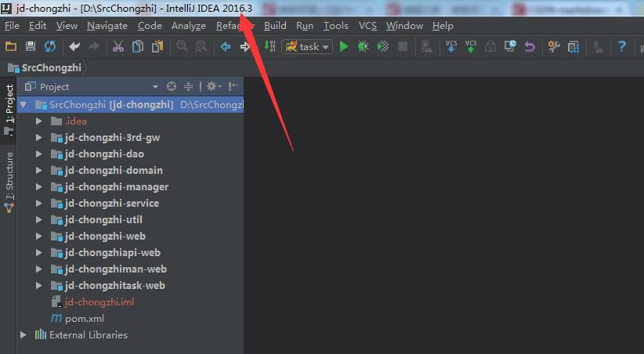Click the Undo arrow icon
The height and width of the screenshot is (354, 644).
tap(74, 46)
